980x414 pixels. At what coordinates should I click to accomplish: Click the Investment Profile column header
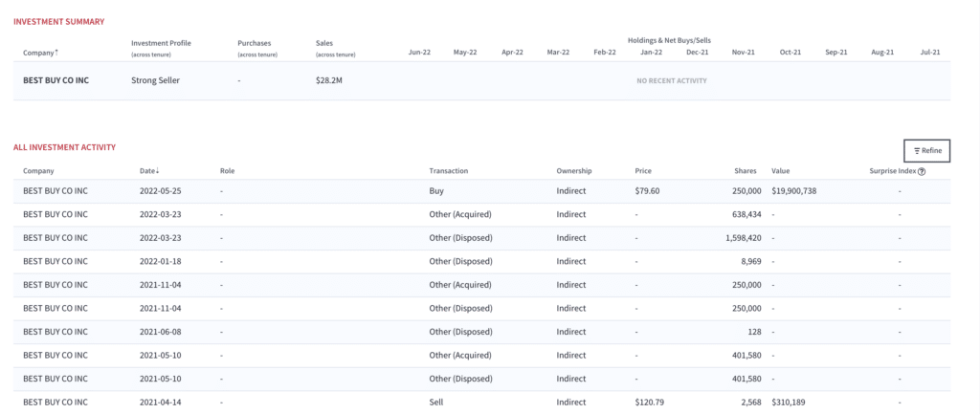(x=161, y=43)
